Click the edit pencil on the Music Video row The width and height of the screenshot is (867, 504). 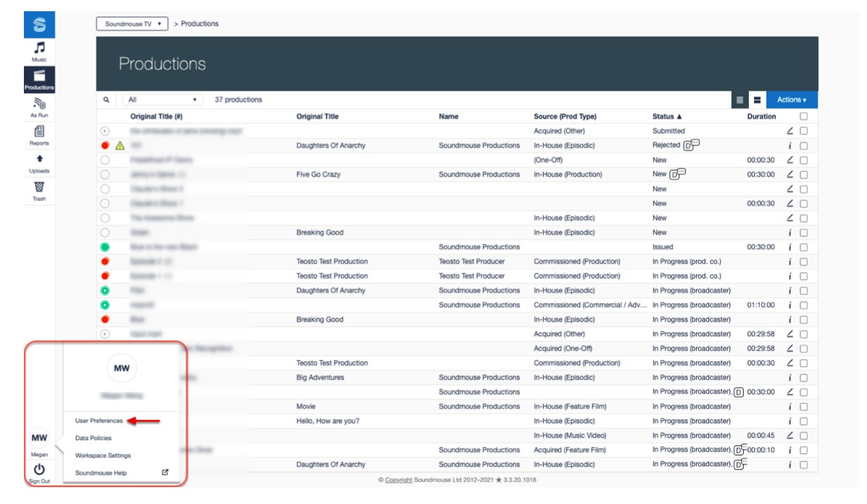[790, 435]
